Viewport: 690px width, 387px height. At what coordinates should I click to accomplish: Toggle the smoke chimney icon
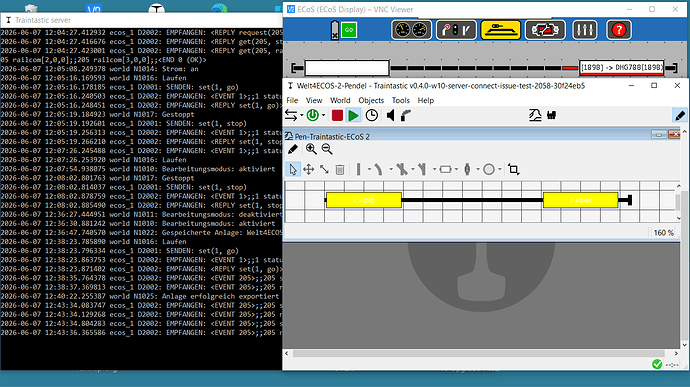[406, 115]
